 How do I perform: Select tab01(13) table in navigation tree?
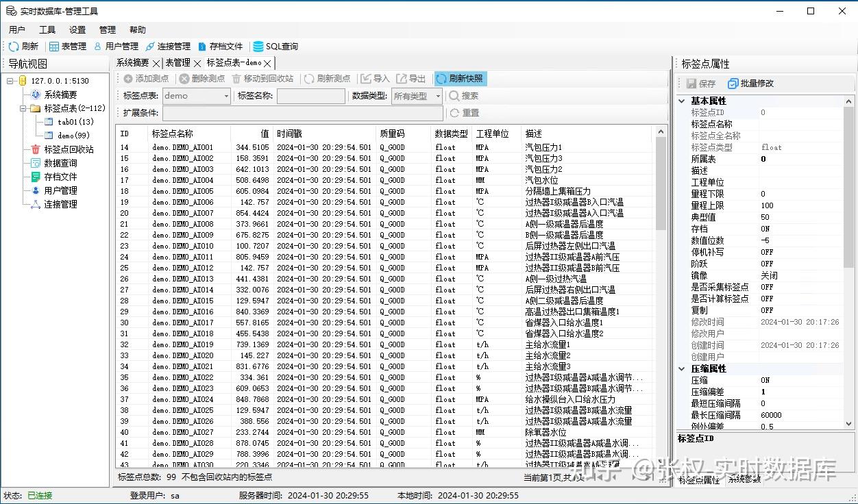pyautogui.click(x=75, y=122)
